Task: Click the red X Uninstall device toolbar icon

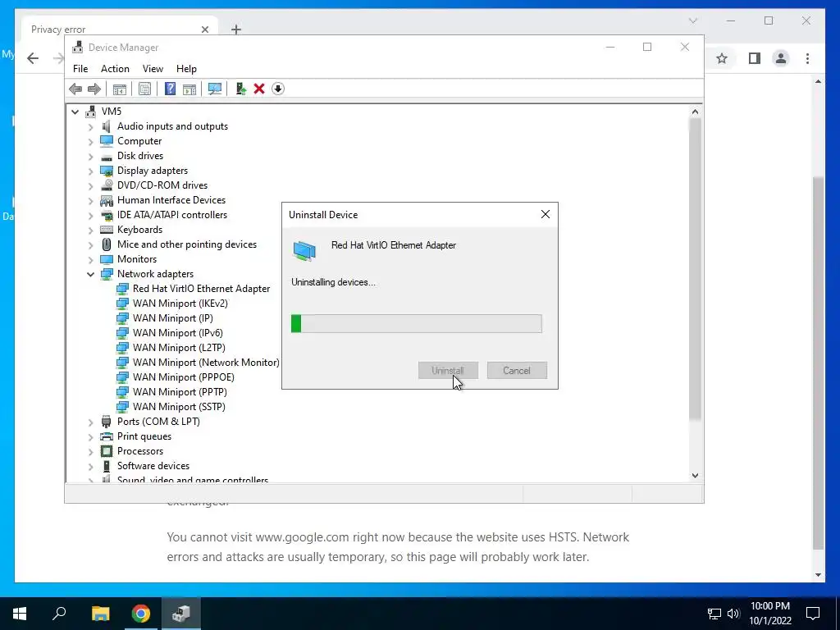Action: pos(259,89)
